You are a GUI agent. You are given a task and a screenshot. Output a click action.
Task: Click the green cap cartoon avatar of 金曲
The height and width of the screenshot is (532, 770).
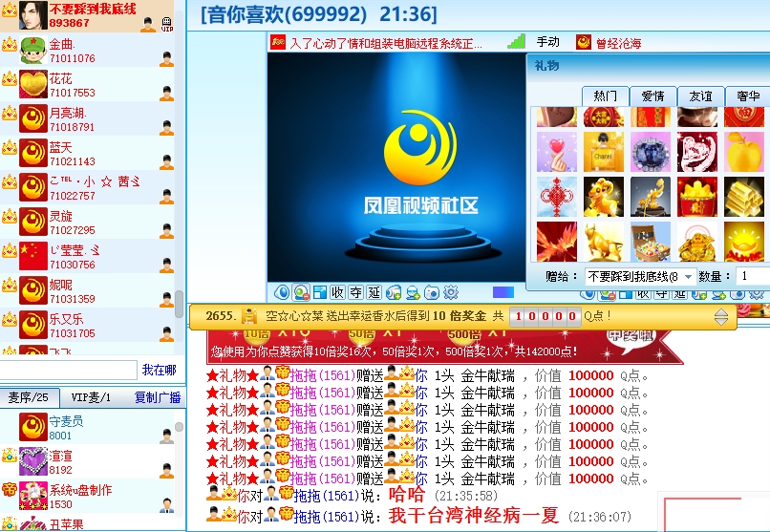tap(33, 50)
